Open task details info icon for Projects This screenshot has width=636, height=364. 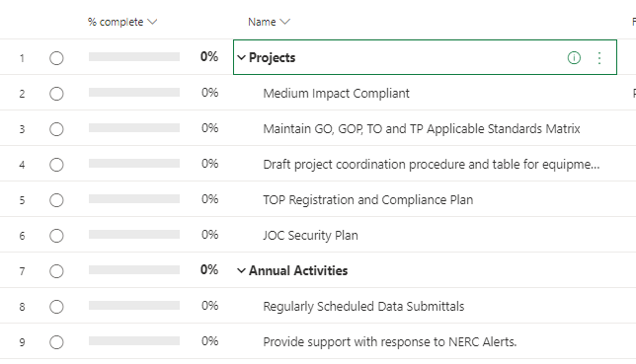tap(574, 58)
